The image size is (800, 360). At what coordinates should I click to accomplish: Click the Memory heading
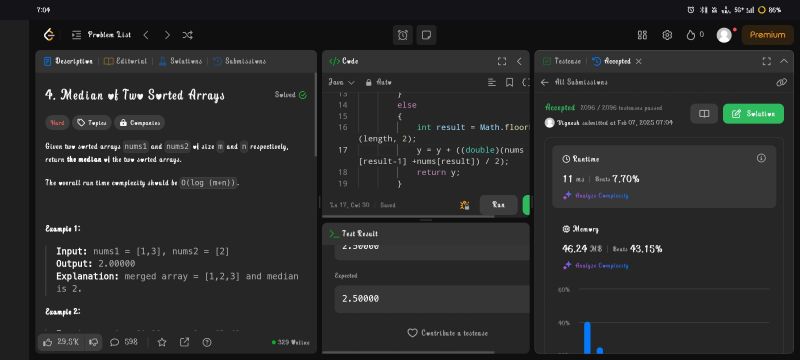click(x=580, y=229)
